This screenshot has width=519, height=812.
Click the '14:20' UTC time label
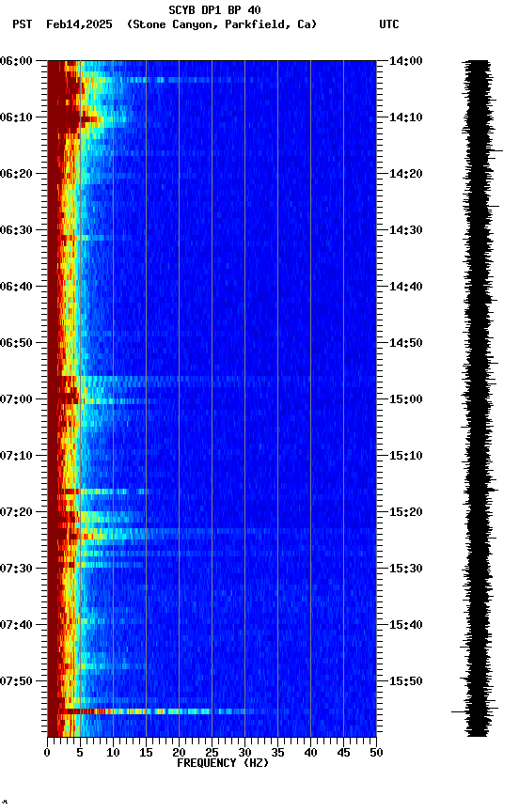406,174
